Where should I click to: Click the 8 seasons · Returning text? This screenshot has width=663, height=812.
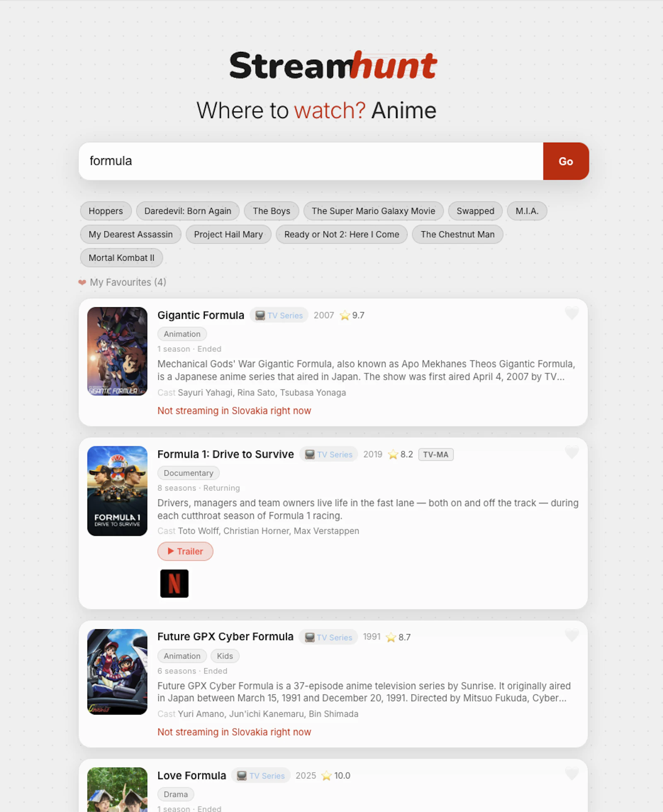(198, 488)
